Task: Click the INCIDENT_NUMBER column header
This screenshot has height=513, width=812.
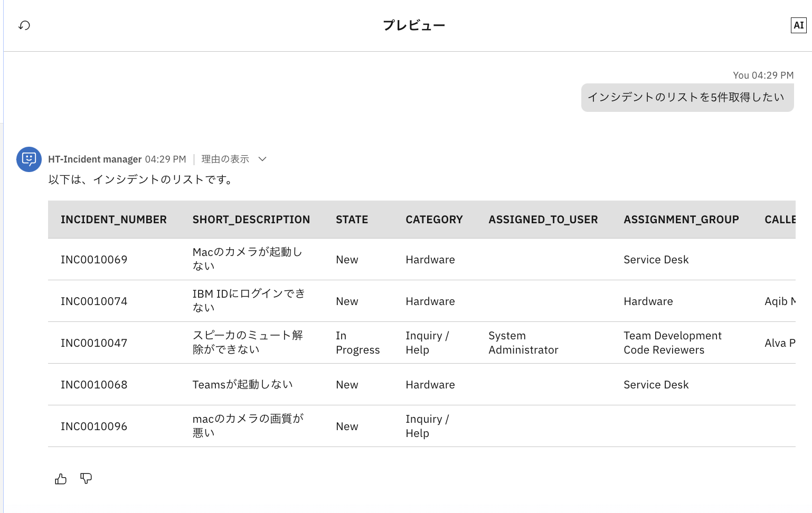Action: [x=114, y=220]
